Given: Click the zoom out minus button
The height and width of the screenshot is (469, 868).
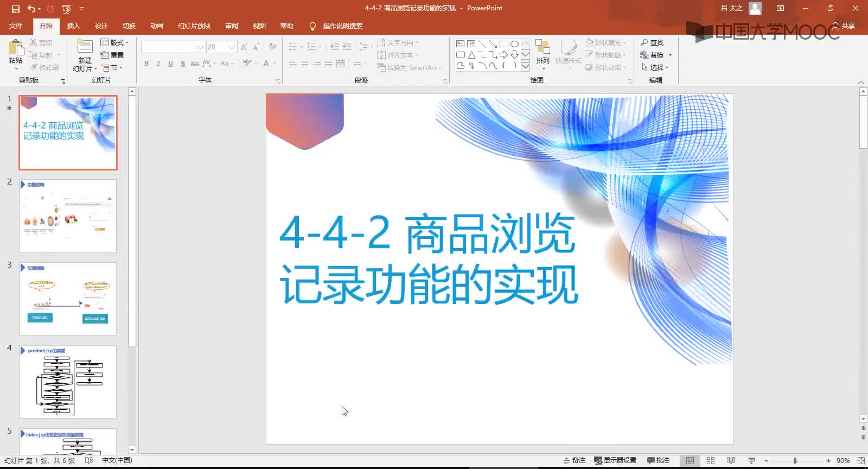Looking at the screenshot, I should (x=766, y=460).
